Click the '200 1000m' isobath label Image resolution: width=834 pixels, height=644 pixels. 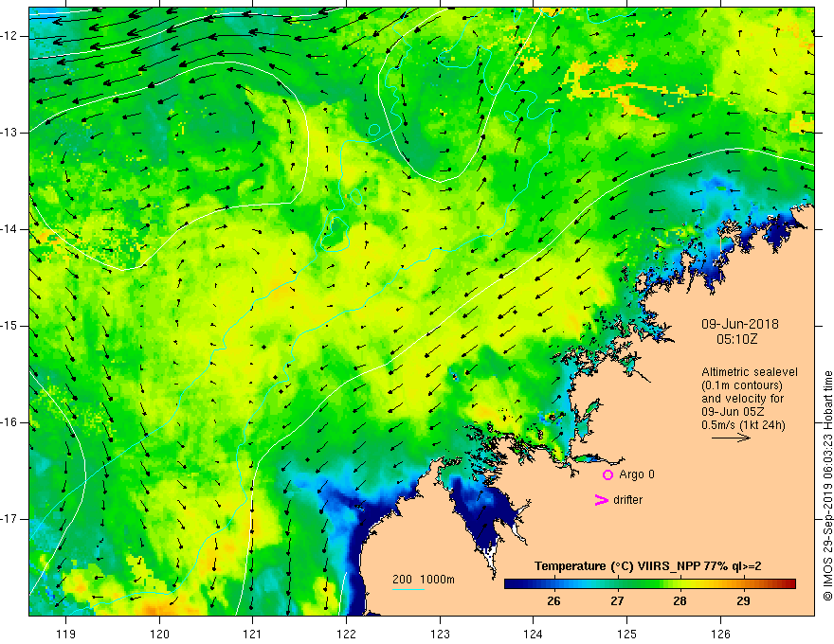pos(424,580)
